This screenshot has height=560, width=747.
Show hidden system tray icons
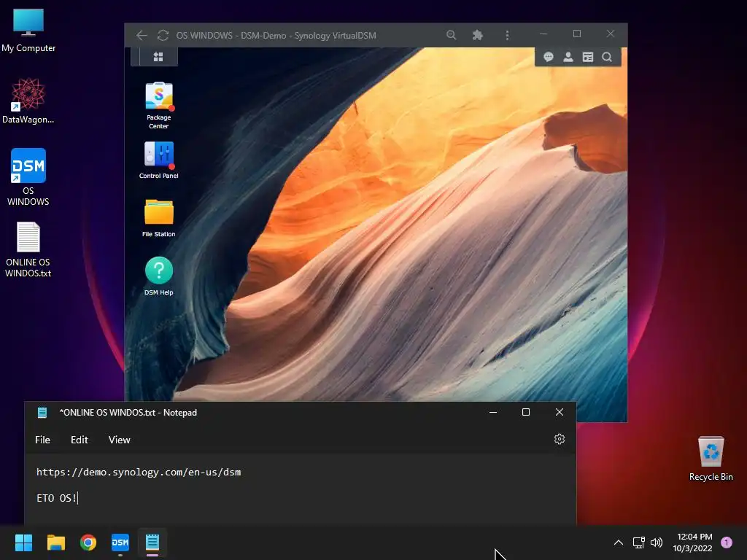[x=619, y=542]
